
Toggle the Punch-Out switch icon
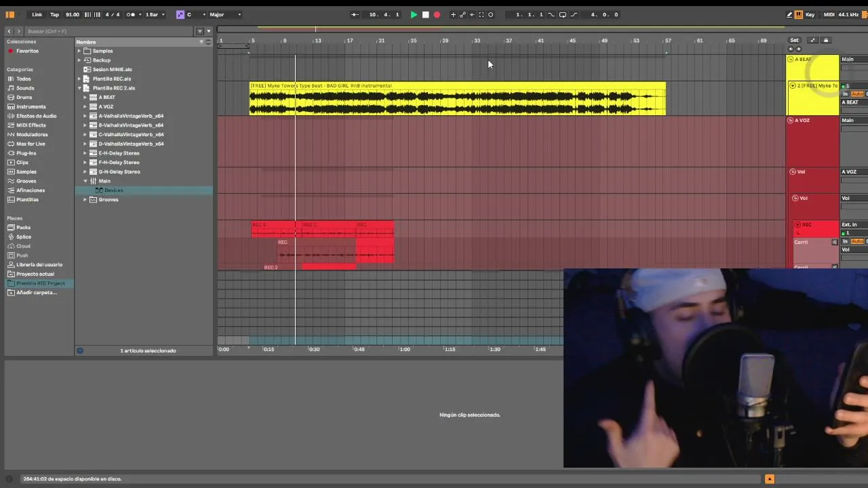click(x=574, y=14)
